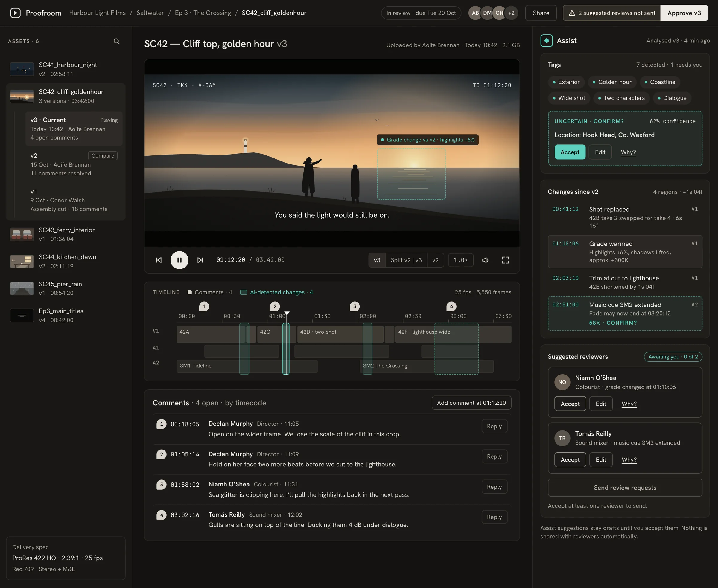Click the timeline playhead handle
718x588 pixels.
(x=287, y=314)
